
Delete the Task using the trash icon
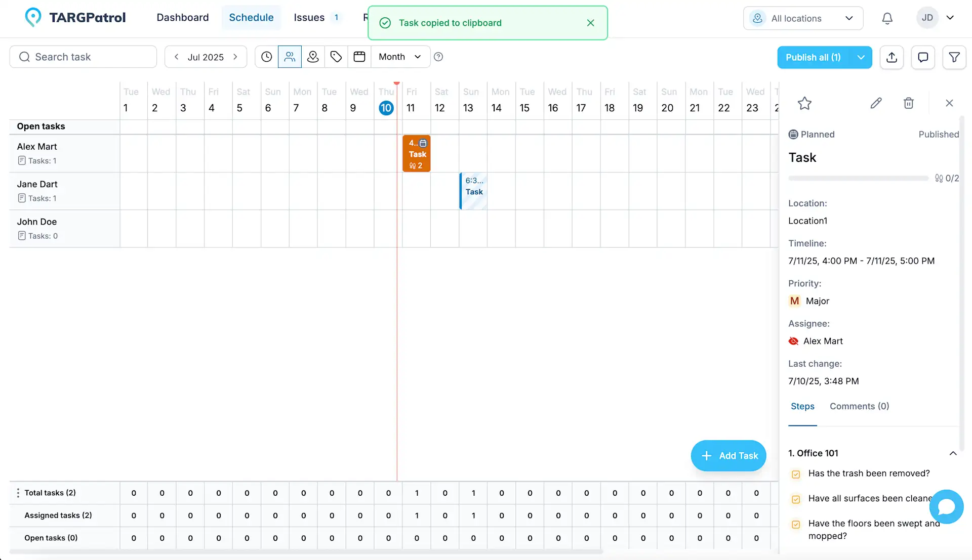(x=908, y=103)
